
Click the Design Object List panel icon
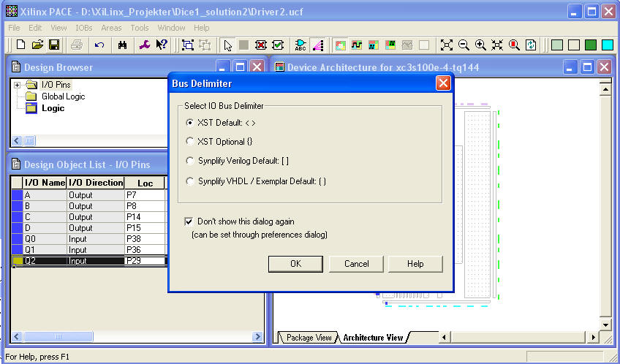(16, 164)
